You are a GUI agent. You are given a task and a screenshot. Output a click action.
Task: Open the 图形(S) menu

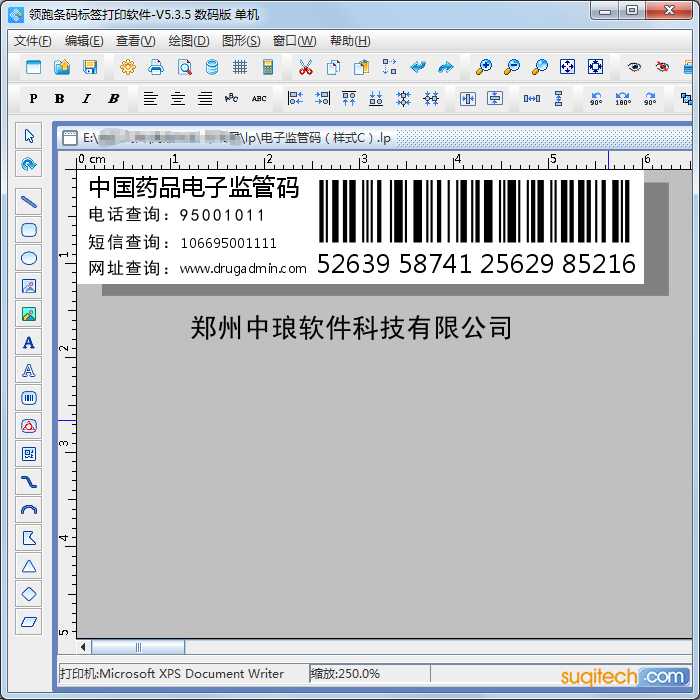click(241, 41)
